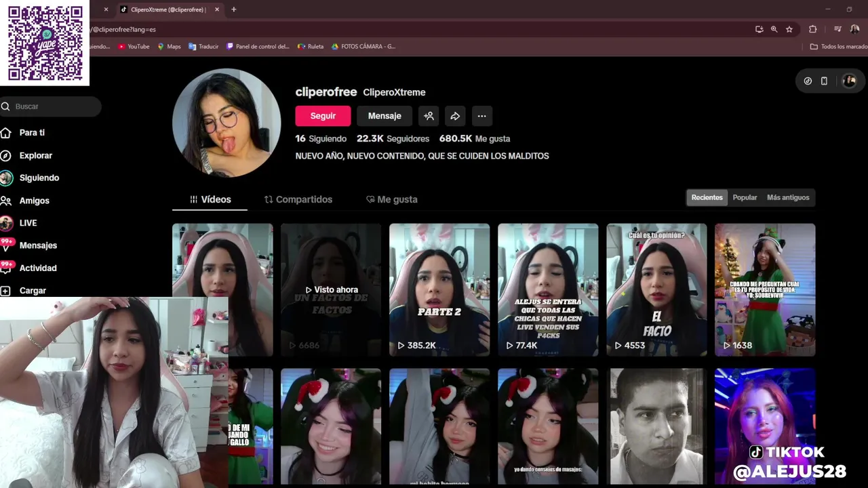
Task: Open browser media control icon
Action: 837,29
